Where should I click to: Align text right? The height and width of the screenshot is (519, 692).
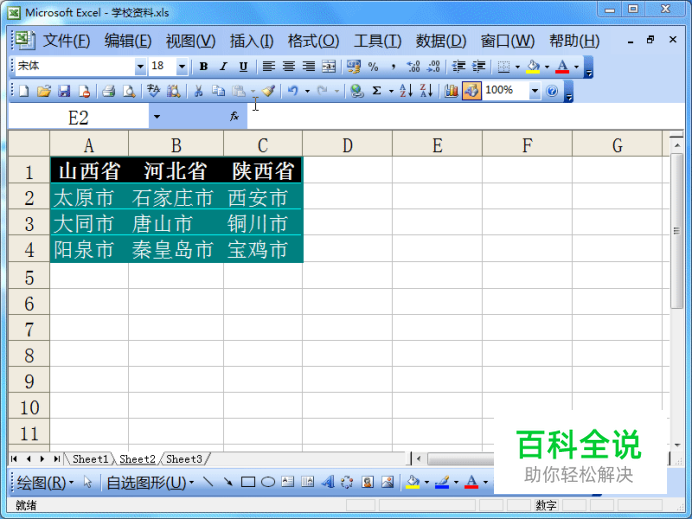[308, 67]
